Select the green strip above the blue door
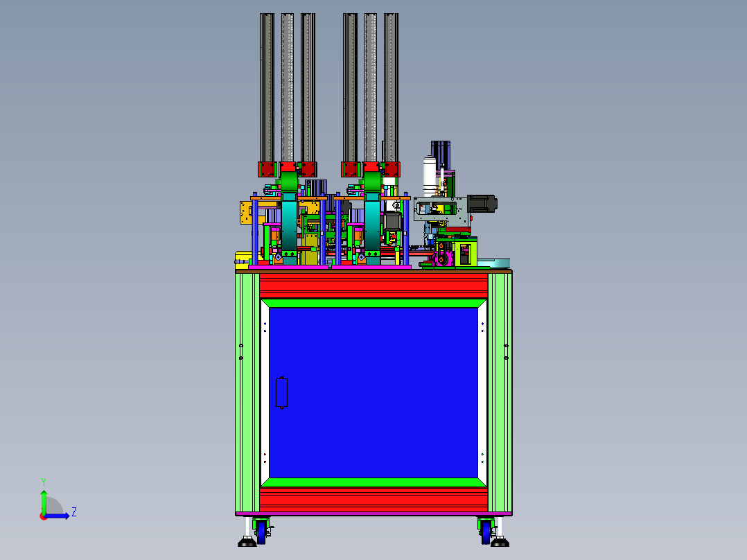The height and width of the screenshot is (560, 747). (x=373, y=303)
